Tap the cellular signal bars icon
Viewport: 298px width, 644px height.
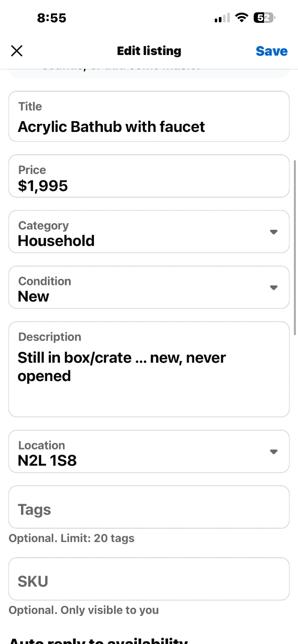[222, 18]
